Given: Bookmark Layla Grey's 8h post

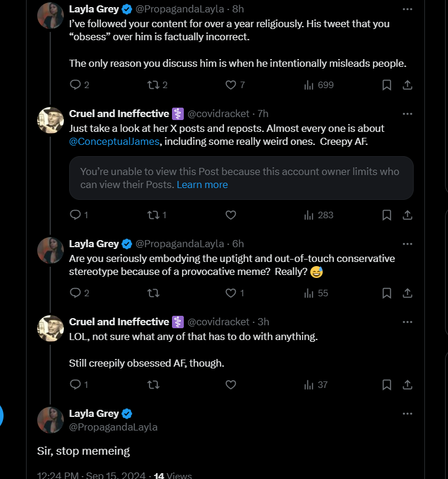Looking at the screenshot, I should [x=387, y=85].
